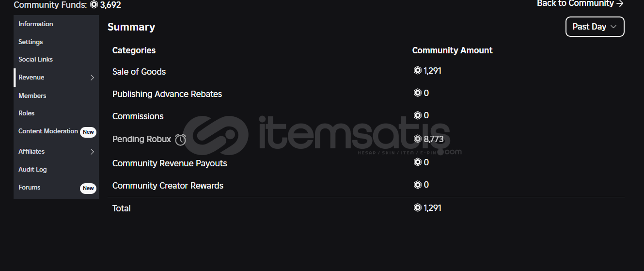Click the Robux icon beside Pending Robux amount

[417, 139]
